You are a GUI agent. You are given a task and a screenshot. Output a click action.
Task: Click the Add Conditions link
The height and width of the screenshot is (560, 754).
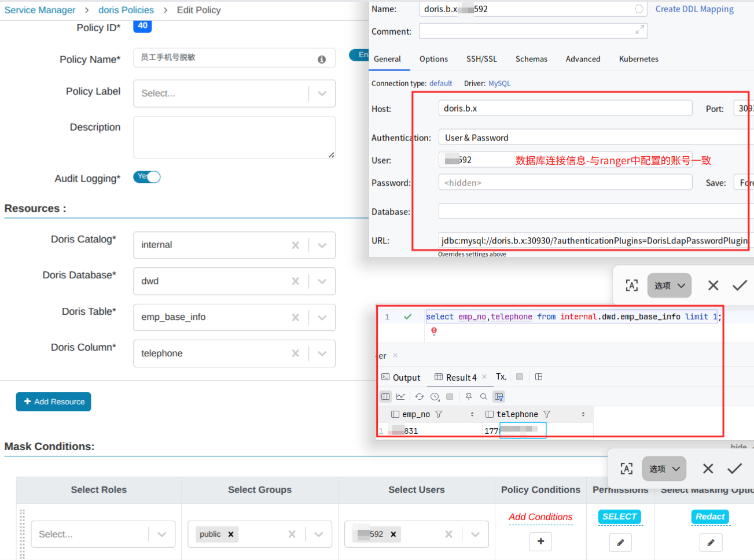[x=540, y=517]
